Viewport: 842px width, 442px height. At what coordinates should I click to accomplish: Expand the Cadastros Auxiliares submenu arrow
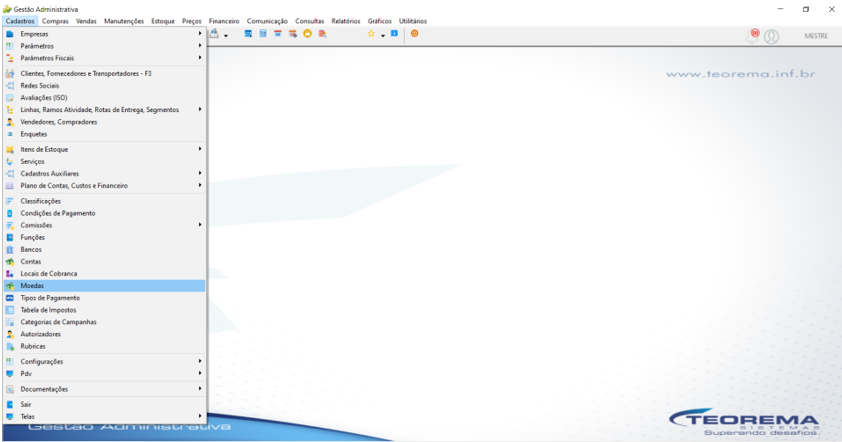tap(200, 173)
